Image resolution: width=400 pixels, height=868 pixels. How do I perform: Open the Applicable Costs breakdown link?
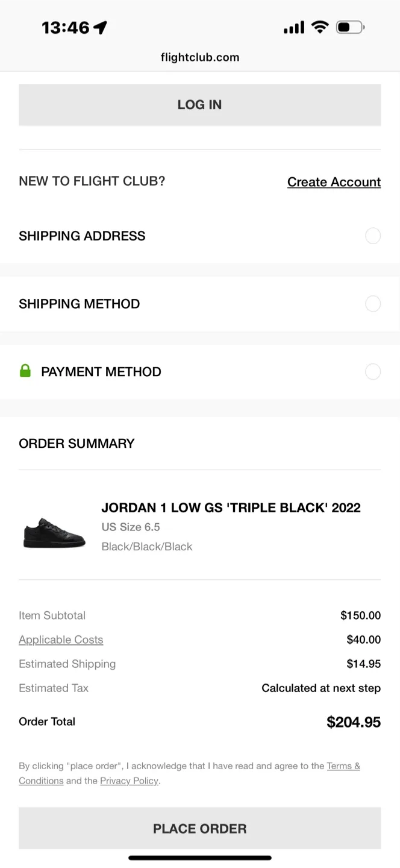point(61,640)
